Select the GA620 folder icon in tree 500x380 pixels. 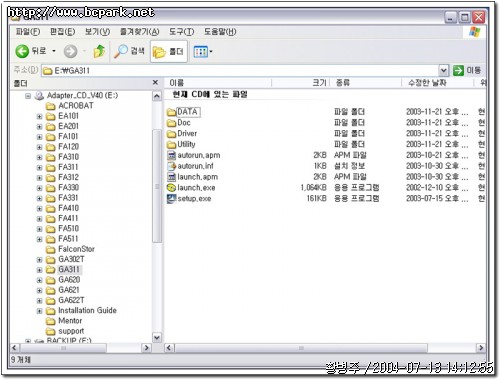click(50, 280)
